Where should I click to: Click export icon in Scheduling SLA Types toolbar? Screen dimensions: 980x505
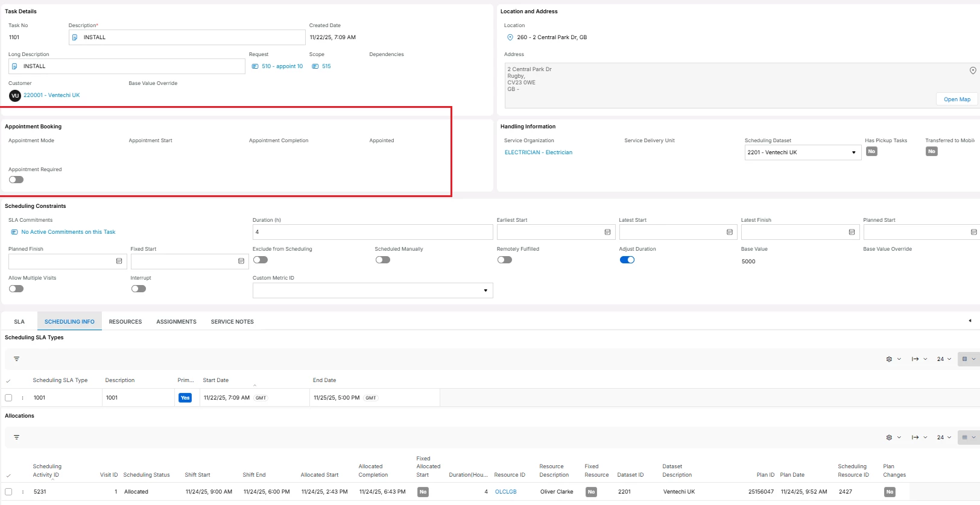click(x=915, y=359)
